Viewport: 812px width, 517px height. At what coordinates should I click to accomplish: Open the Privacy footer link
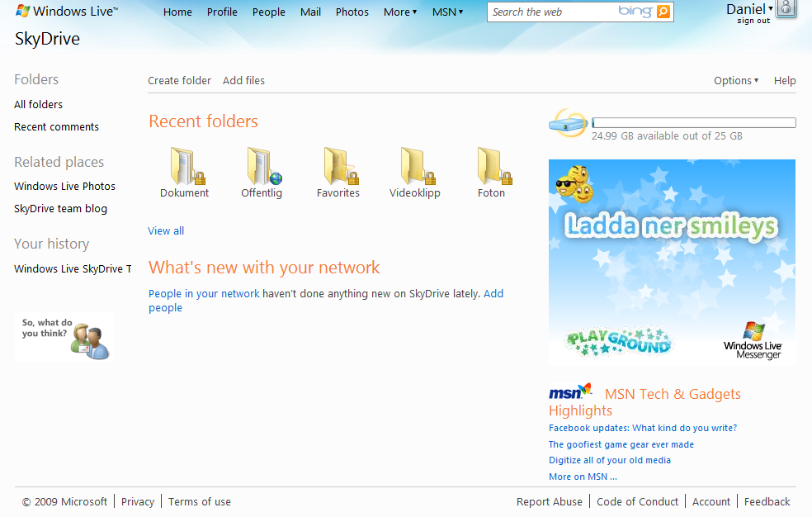[138, 501]
